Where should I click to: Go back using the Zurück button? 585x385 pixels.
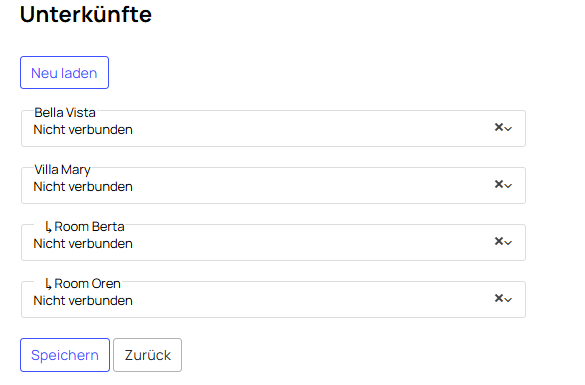[147, 355]
